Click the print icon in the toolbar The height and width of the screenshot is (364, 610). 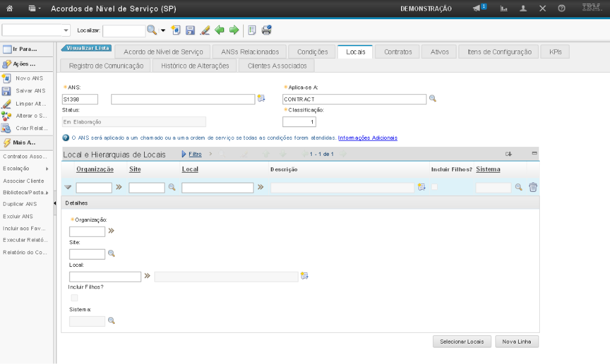click(267, 30)
